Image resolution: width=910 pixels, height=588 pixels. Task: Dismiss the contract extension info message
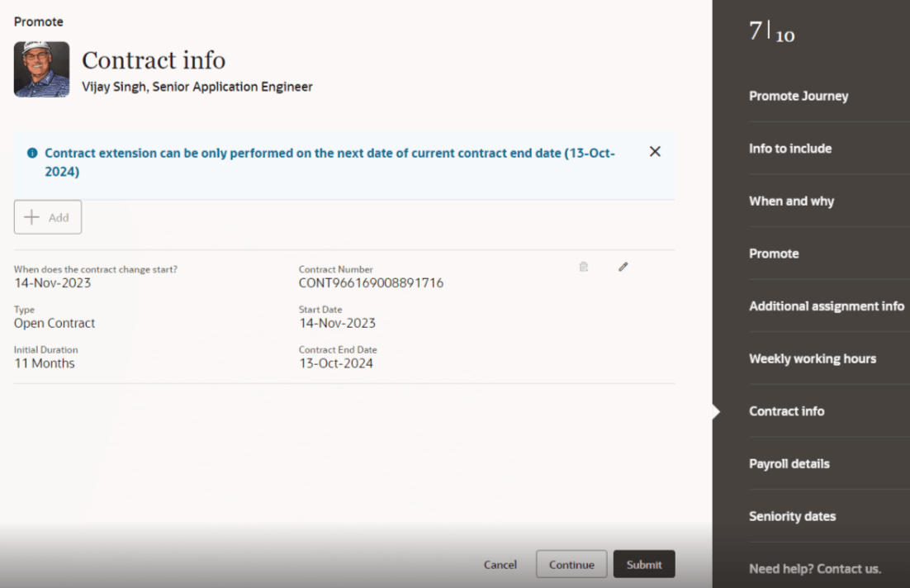coord(655,151)
